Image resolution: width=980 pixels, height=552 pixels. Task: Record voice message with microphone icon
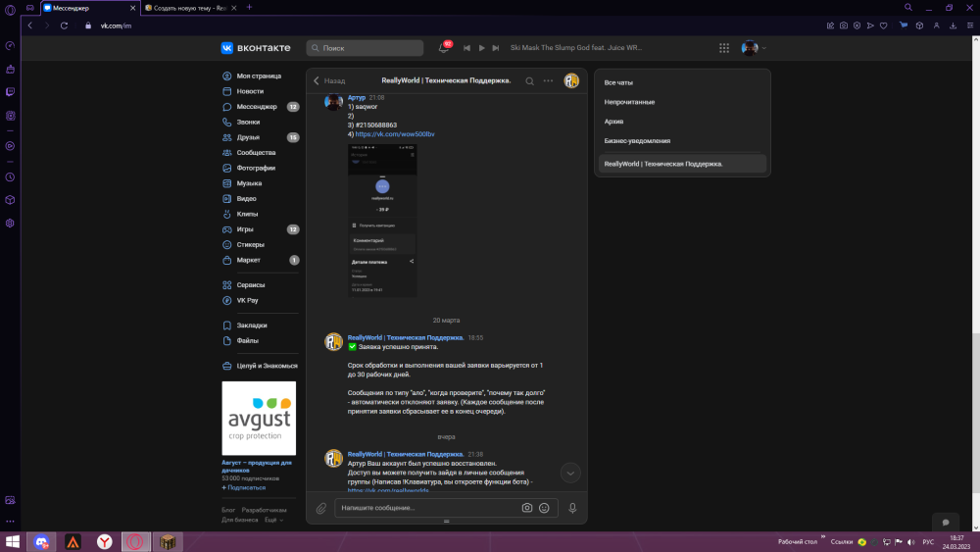[572, 508]
